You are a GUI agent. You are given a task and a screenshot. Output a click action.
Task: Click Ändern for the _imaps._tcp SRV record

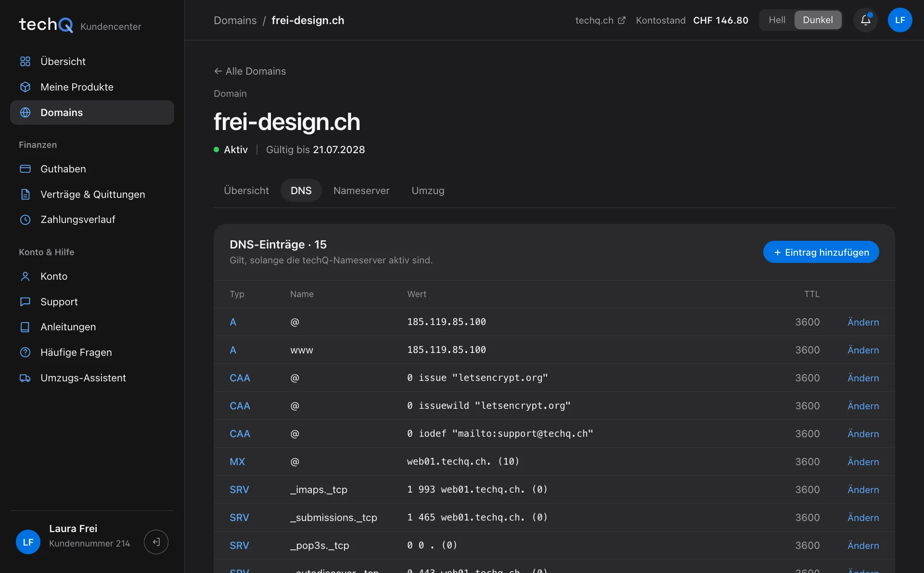coord(863,490)
